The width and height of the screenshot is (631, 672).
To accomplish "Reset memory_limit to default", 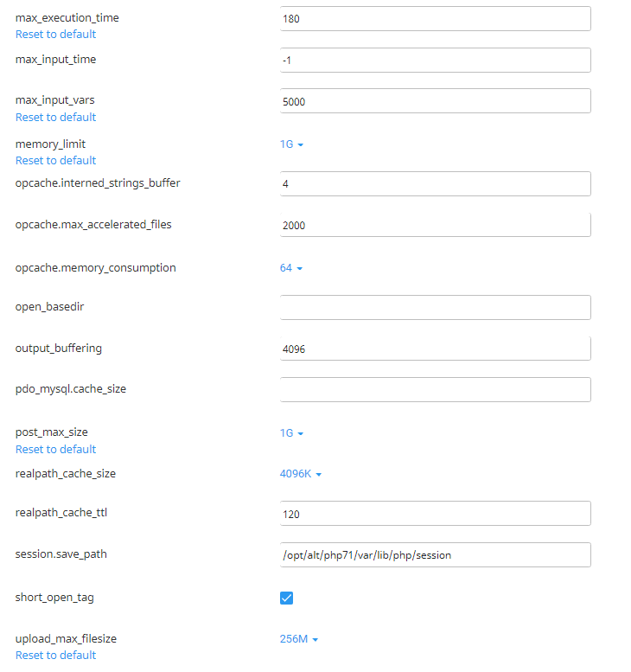I will [x=55, y=161].
